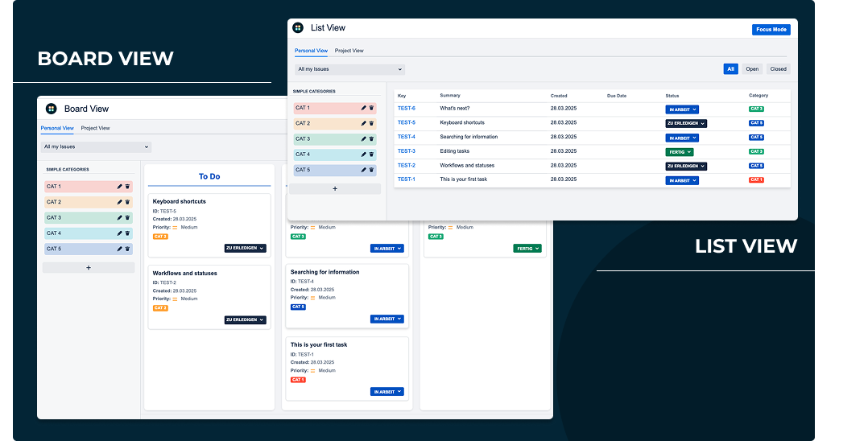Delete CAT 3 in List View sidebar
This screenshot has width=868, height=441.
[x=371, y=139]
